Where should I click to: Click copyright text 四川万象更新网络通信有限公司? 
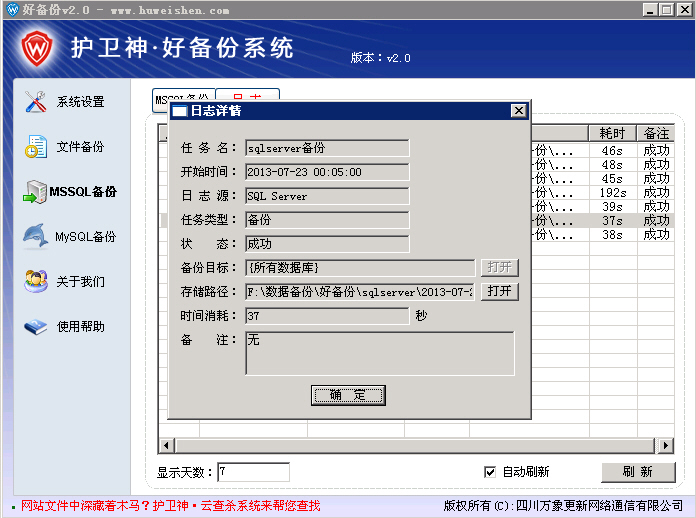[599, 506]
